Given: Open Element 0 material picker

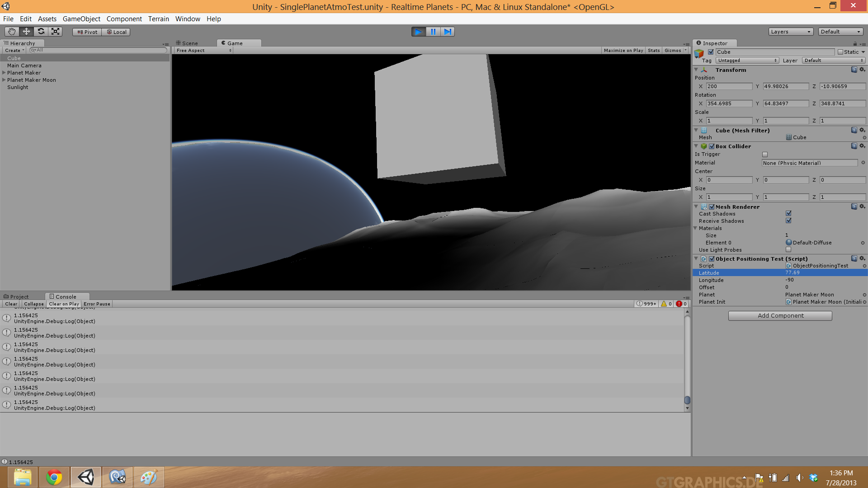Looking at the screenshot, I should tap(863, 243).
